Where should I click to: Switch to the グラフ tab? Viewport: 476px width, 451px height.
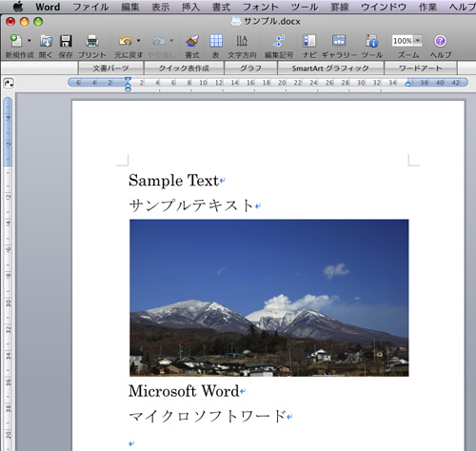(250, 69)
